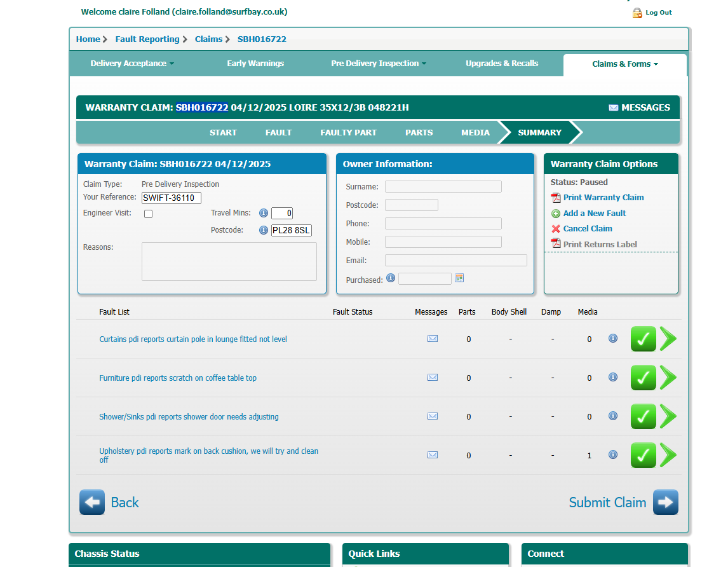
Task: Go to the Early Warnings tab
Action: [x=255, y=64]
